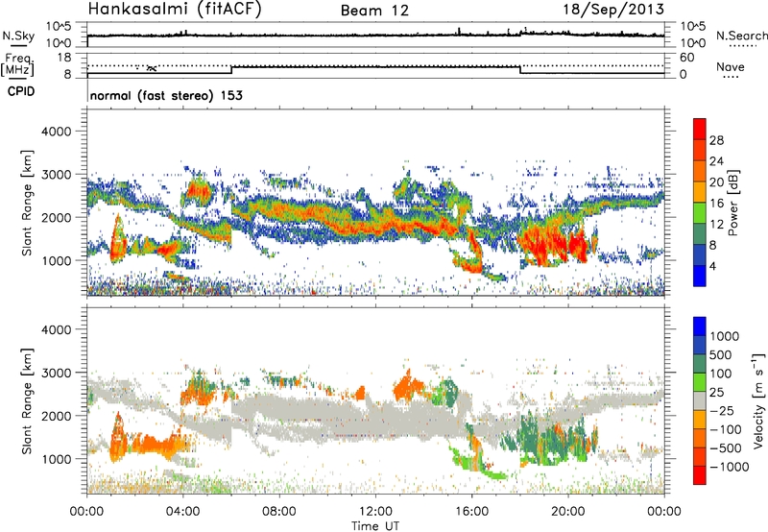Image resolution: width=768 pixels, height=532 pixels.
Task: Select the "Beam 12" header label
Action: coord(374,11)
